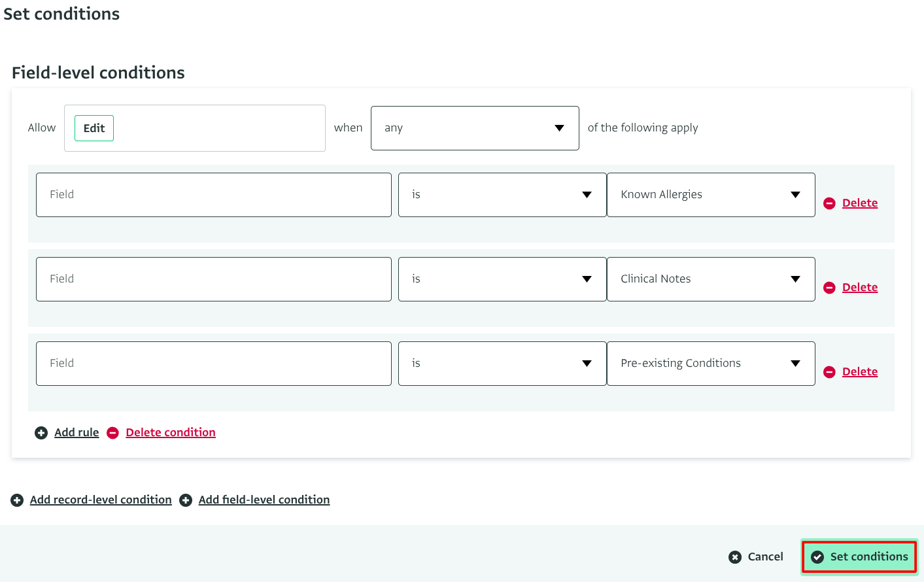Click the minus icon next to Delete condition
924x582 pixels.
pos(112,433)
